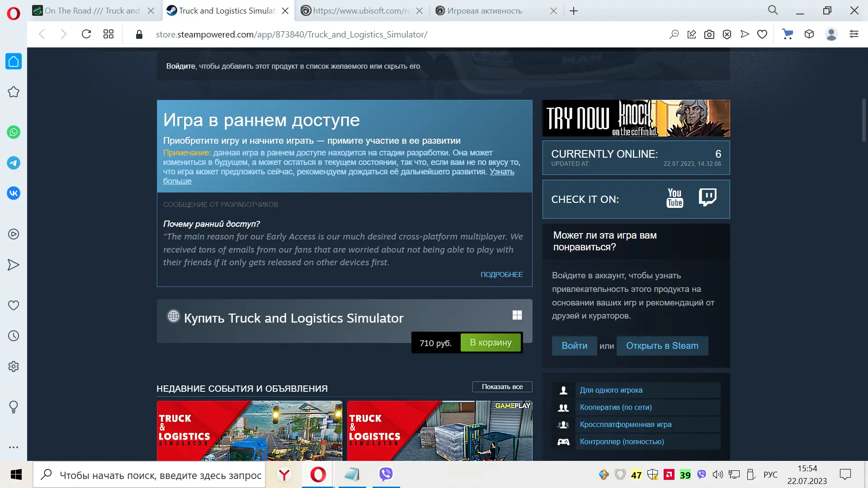
Task: Open the Windows Start menu
Action: click(16, 474)
